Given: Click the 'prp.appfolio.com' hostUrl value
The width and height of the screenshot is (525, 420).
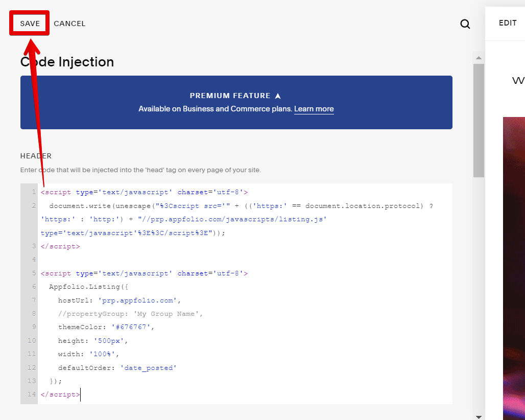Looking at the screenshot, I should (139, 300).
